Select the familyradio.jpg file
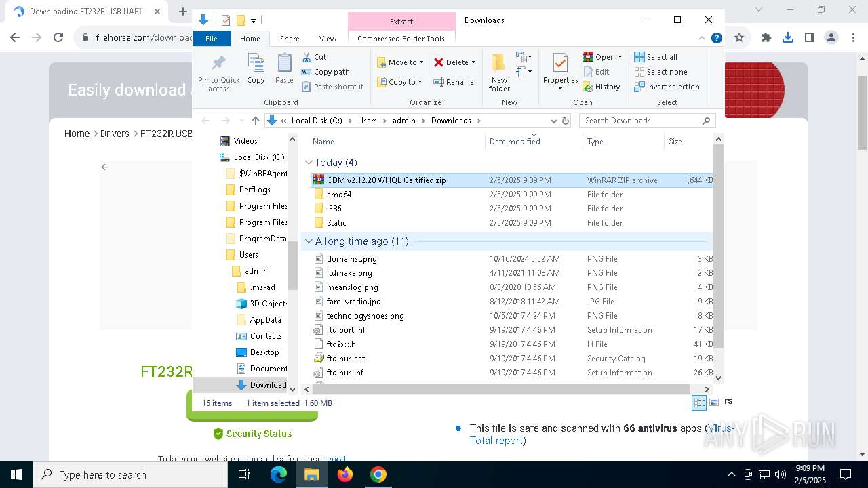The height and width of the screenshot is (488, 868). tap(511, 302)
